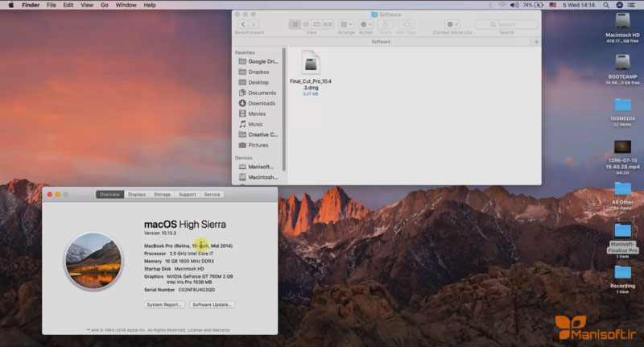Viewport: 644px width, 347px height.
Task: Select the Overview tab in About This Mac
Action: tap(110, 194)
